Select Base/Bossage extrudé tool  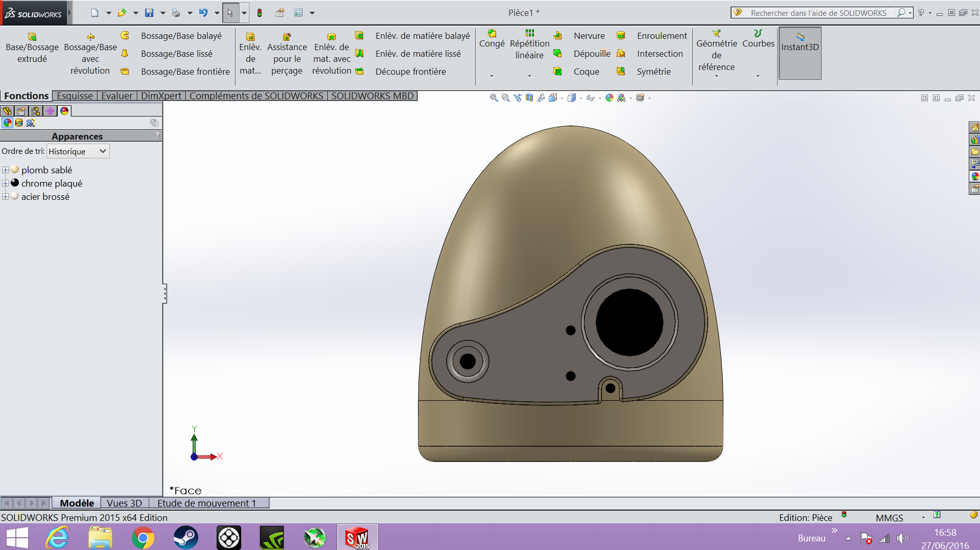[x=32, y=48]
